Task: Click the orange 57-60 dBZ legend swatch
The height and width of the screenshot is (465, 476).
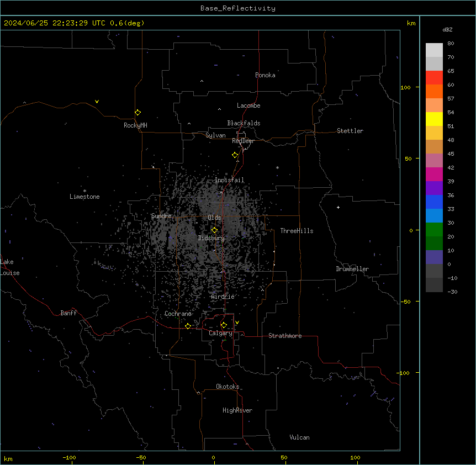Action: point(434,91)
